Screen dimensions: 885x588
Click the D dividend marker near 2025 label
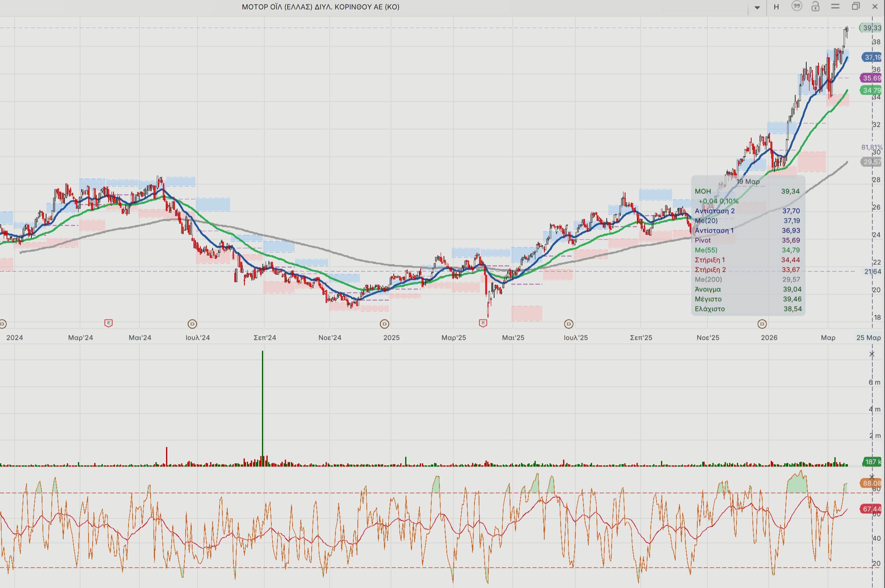384,324
